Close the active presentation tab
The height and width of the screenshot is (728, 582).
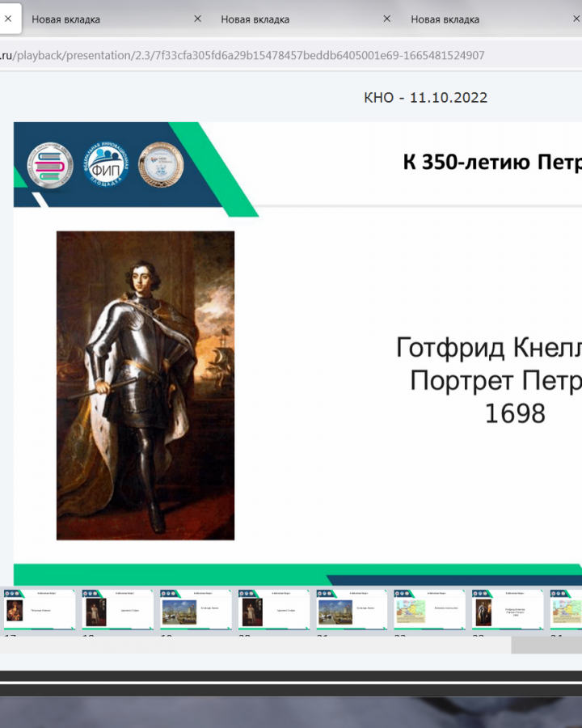pos(8,19)
